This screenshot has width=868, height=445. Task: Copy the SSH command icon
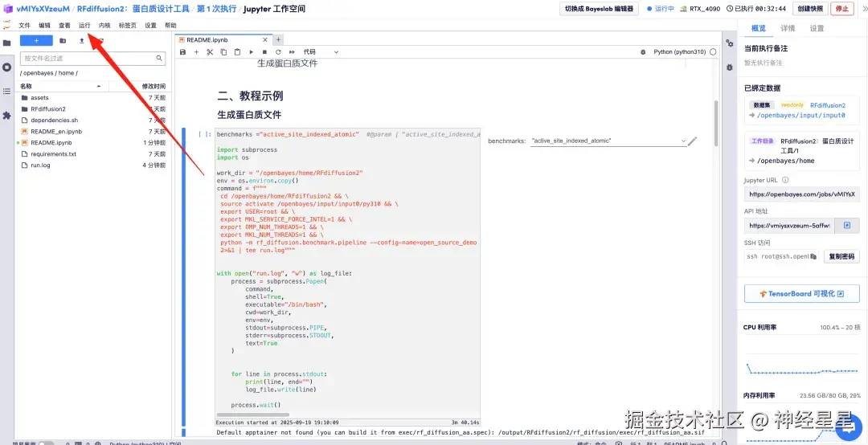[813, 257]
